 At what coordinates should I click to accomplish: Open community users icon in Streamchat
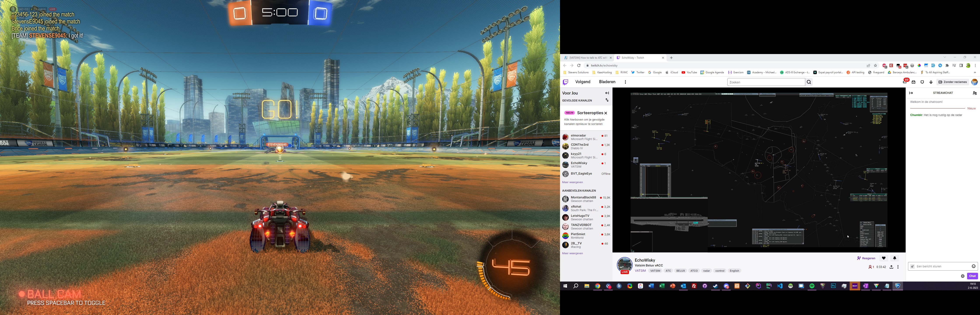(x=974, y=93)
